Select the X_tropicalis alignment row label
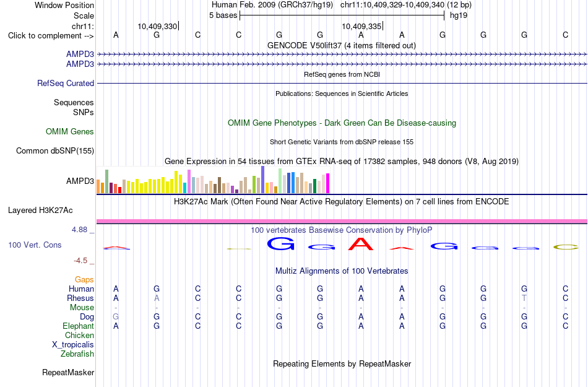The height and width of the screenshot is (387, 588). [73, 345]
